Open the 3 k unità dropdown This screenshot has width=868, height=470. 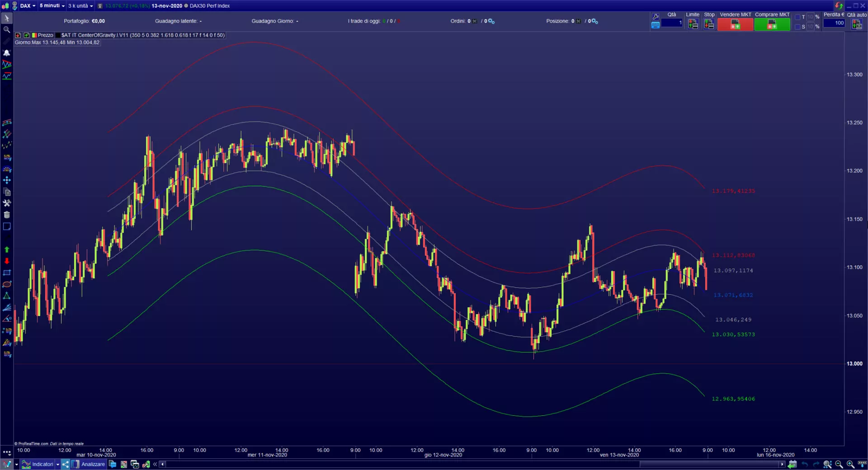click(80, 6)
